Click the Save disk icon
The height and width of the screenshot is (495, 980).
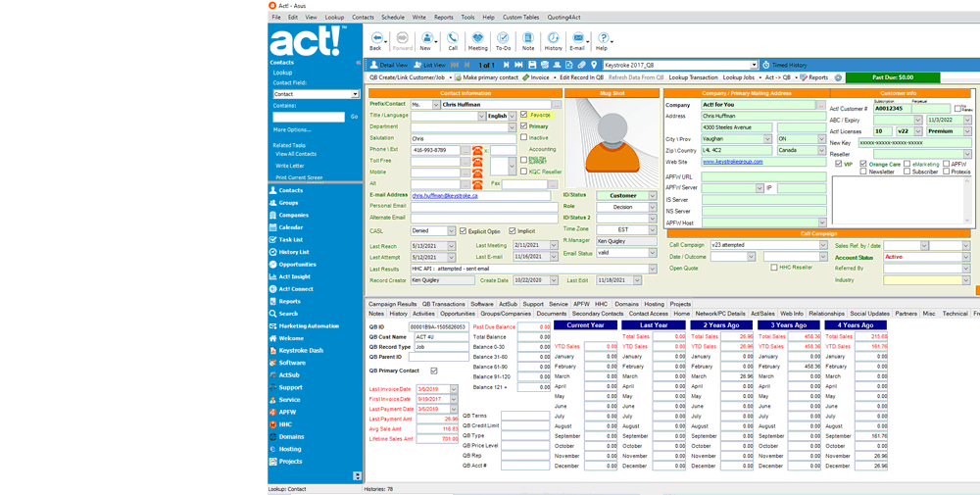(532, 65)
